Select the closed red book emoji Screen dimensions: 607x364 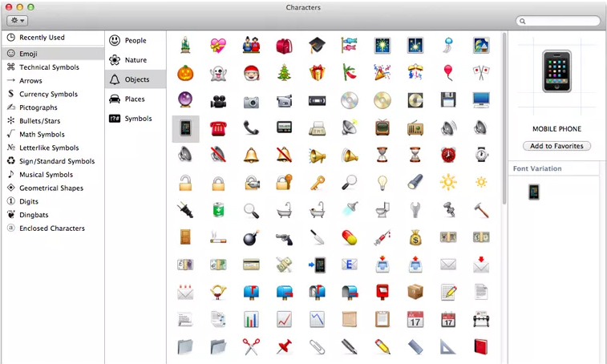(x=481, y=346)
